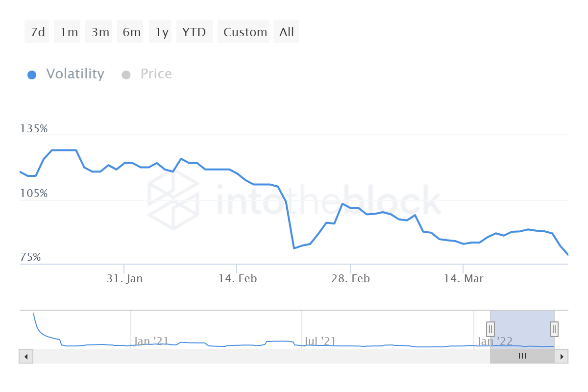The width and height of the screenshot is (588, 392).
Task: Click the gray Price legend dot
Action: click(126, 74)
